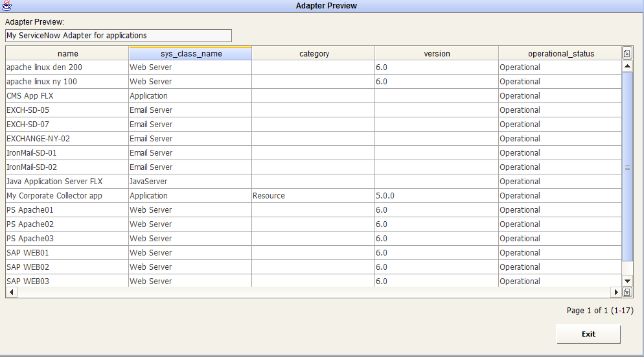Viewport: 644px width, 358px height.
Task: Click the page-up icon above the vertical scrollbar
Action: tap(627, 53)
